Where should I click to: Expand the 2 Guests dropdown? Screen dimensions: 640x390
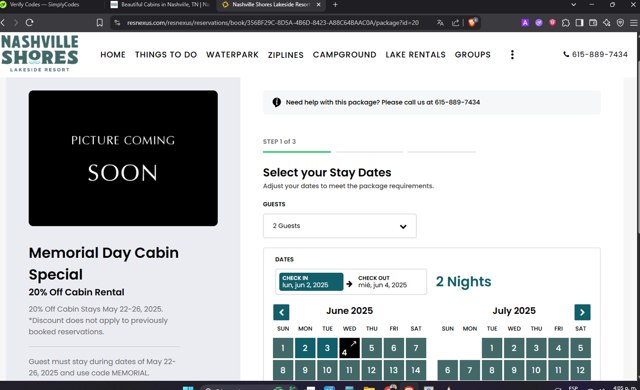340,226
